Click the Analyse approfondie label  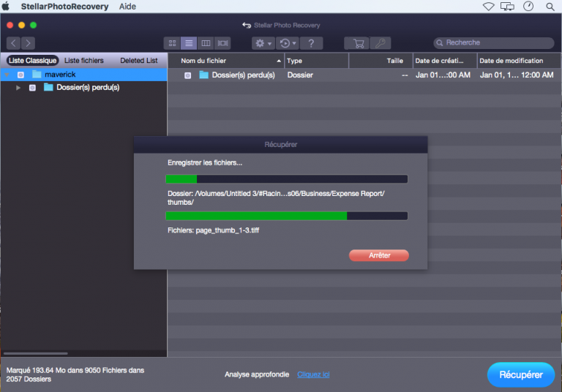257,374
